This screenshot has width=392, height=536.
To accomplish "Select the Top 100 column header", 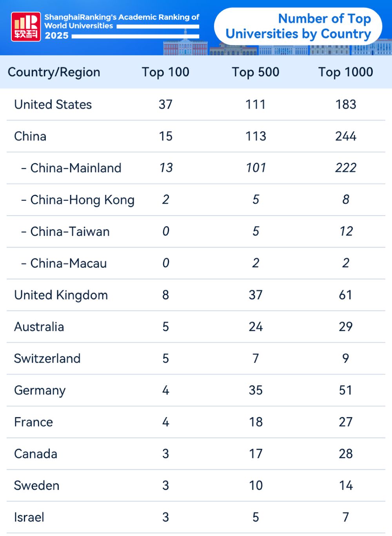I will point(165,72).
